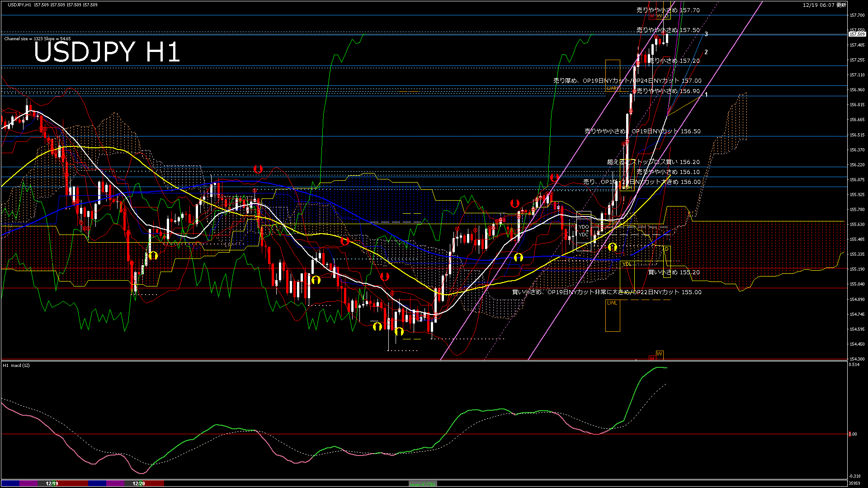Click the projection line label 2
Viewport: 868px width, 488px height.
pos(706,52)
